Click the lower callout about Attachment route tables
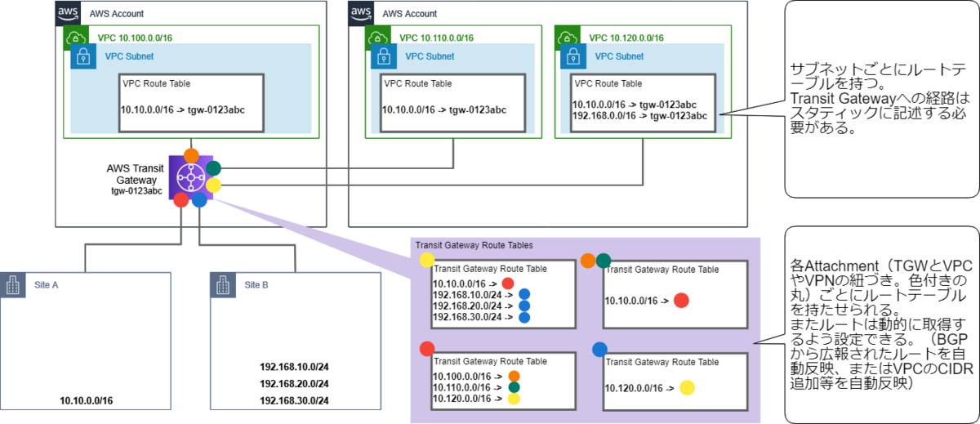 click(x=881, y=324)
